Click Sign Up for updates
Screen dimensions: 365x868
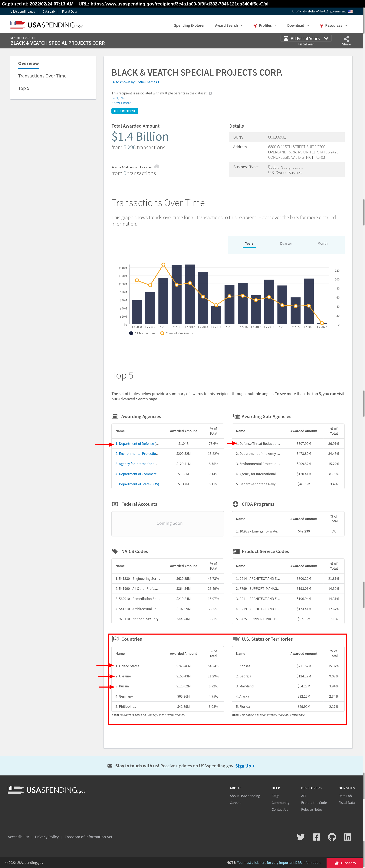(245, 766)
